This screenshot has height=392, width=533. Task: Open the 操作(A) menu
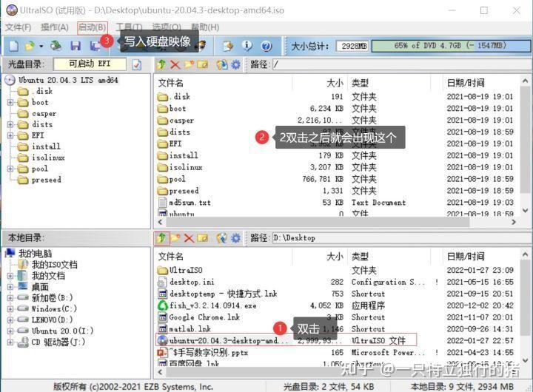tap(54, 27)
